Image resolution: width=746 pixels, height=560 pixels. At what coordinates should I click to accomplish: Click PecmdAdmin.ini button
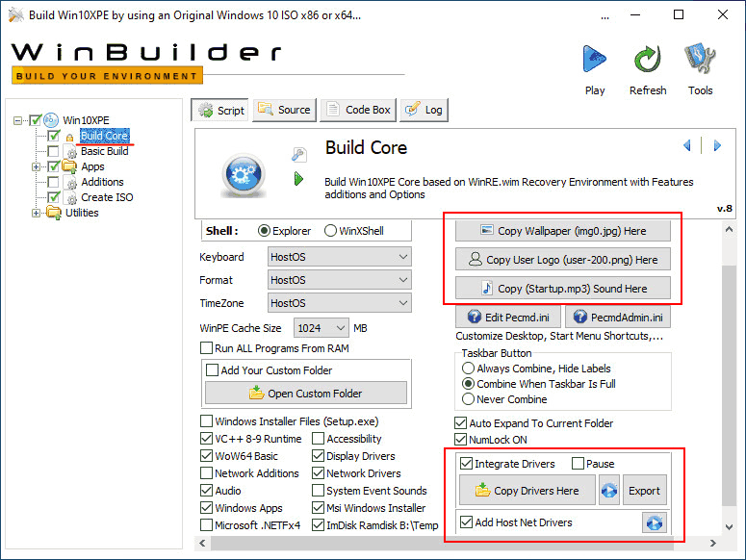618,318
